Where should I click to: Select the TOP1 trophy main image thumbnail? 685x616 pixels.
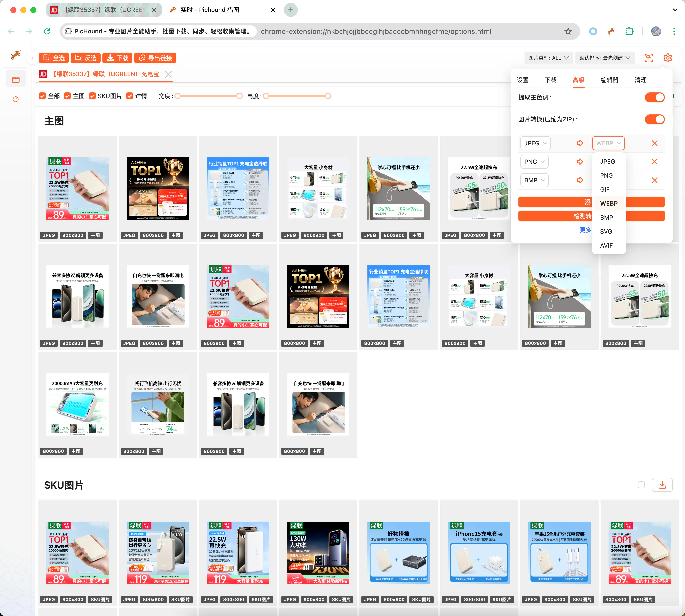point(158,189)
